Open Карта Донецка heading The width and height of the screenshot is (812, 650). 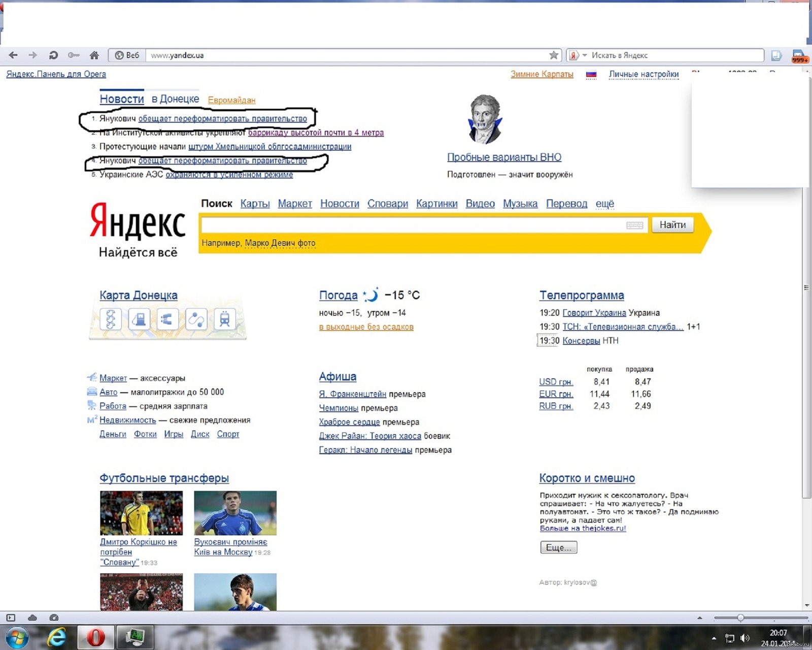pyautogui.click(x=139, y=295)
